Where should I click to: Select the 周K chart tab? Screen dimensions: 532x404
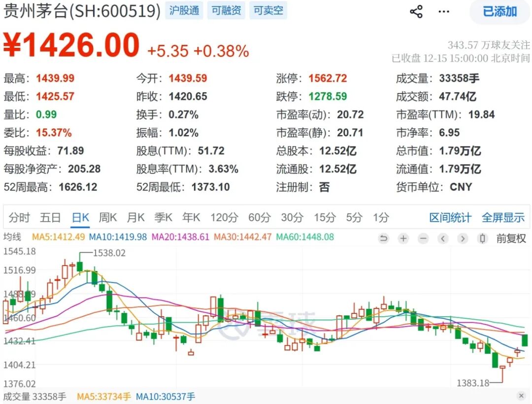tap(108, 217)
